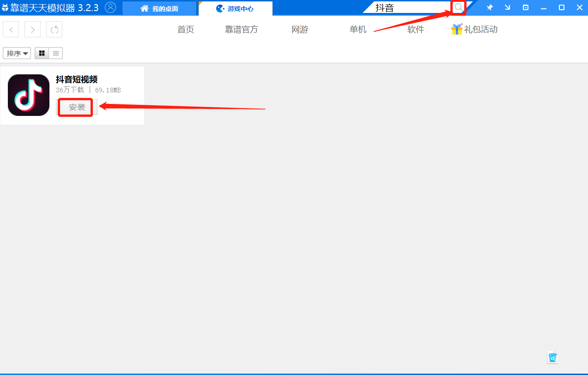Viewport: 588px width, 375px height.
Task: Go back with the left arrow button
Action: [11, 30]
